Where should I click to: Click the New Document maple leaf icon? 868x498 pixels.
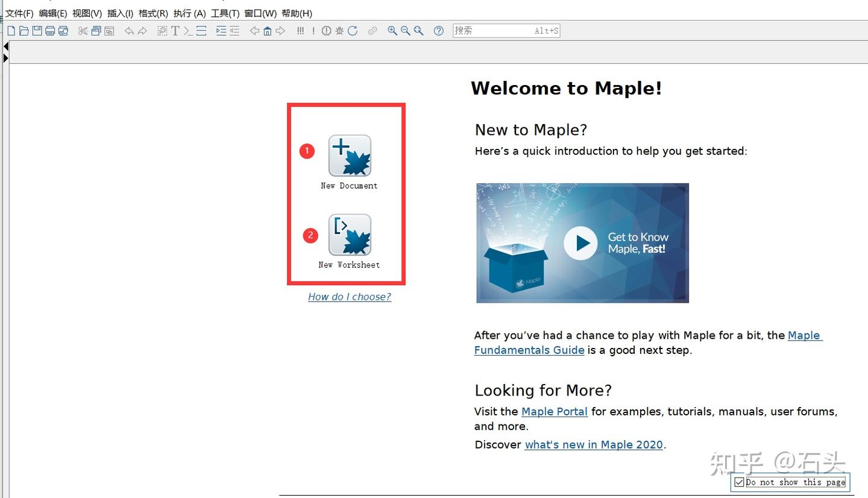point(349,154)
